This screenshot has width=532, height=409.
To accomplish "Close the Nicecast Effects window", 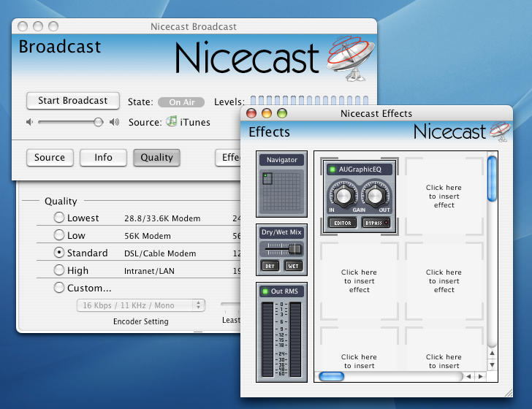I will 251,113.
